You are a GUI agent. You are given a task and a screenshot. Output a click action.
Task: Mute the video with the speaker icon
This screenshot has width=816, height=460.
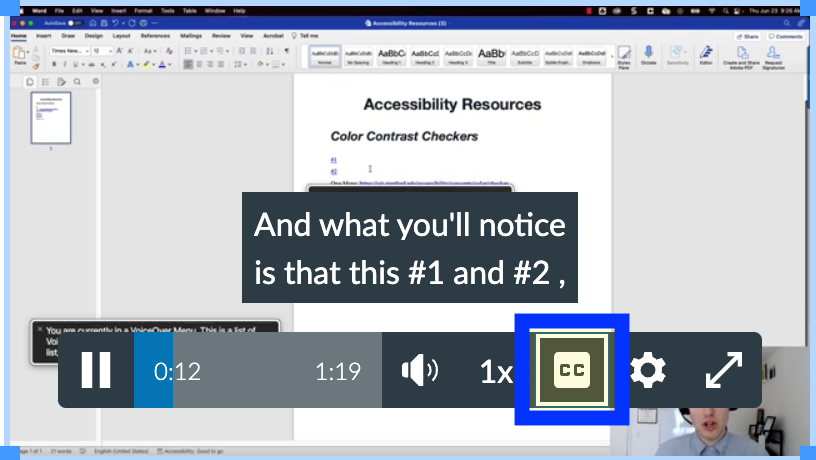click(420, 370)
